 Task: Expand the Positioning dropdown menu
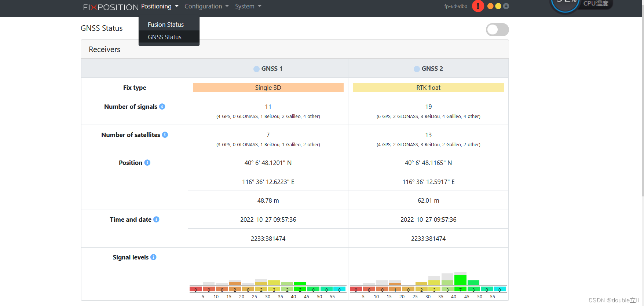click(160, 6)
